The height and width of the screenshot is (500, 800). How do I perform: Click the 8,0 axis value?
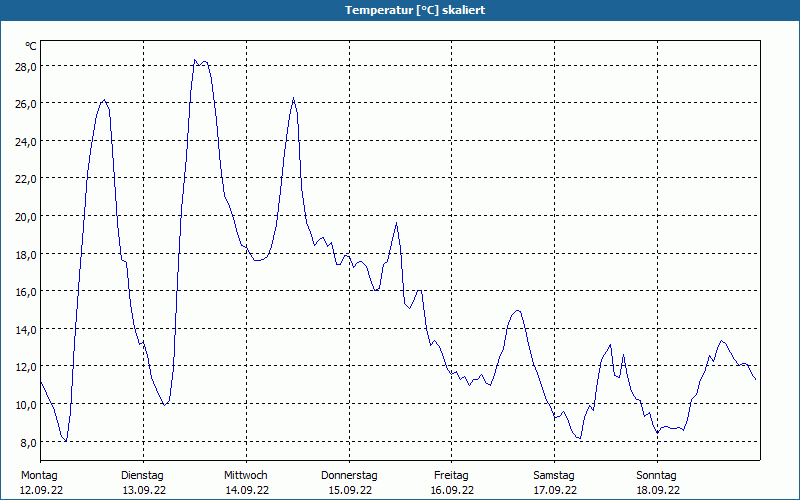coord(28,442)
